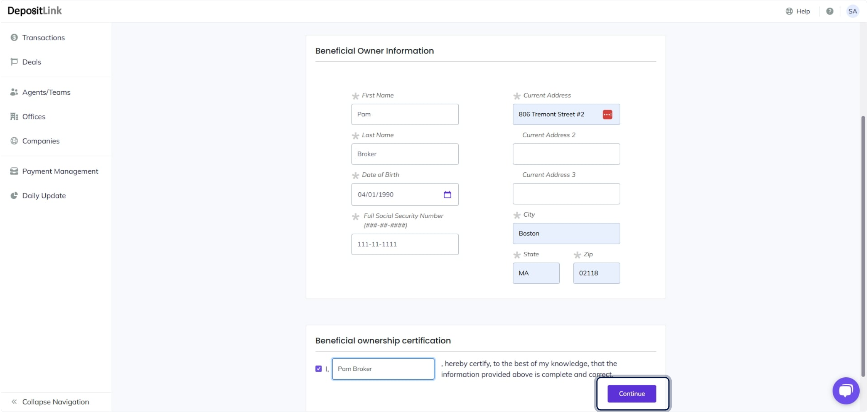Viewport: 868px width, 412px height.
Task: Click the Offices building icon
Action: pyautogui.click(x=14, y=116)
